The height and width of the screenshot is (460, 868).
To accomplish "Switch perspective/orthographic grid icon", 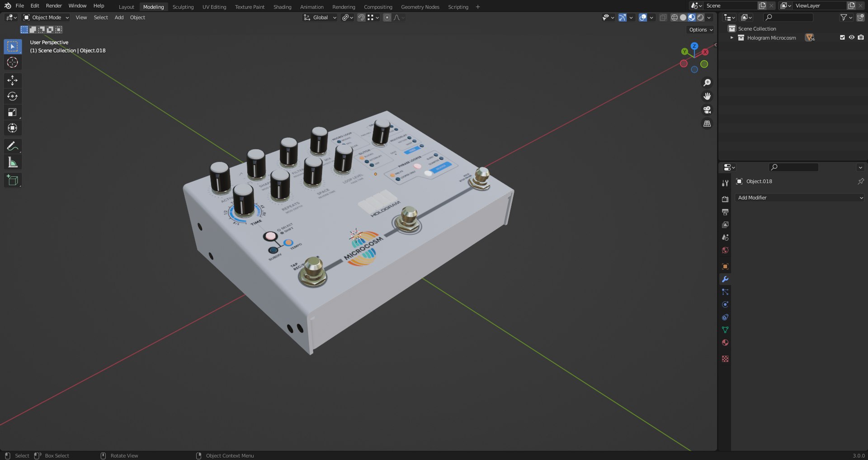I will [707, 123].
